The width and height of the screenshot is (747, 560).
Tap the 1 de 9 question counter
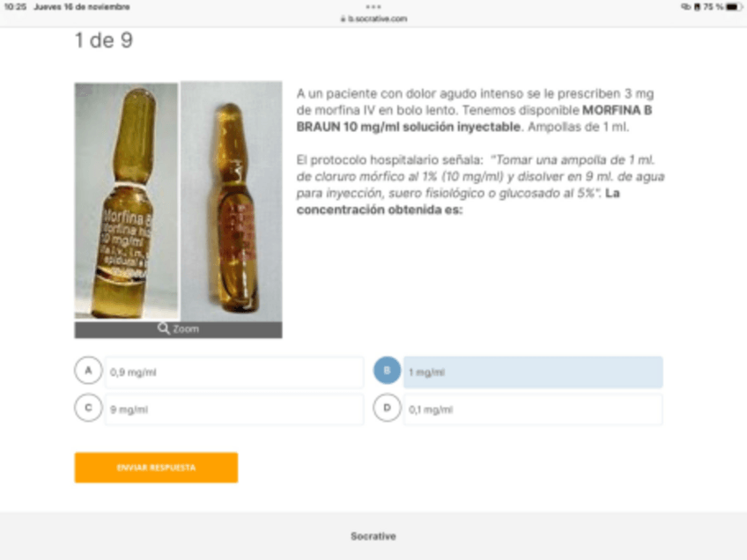pyautogui.click(x=104, y=41)
